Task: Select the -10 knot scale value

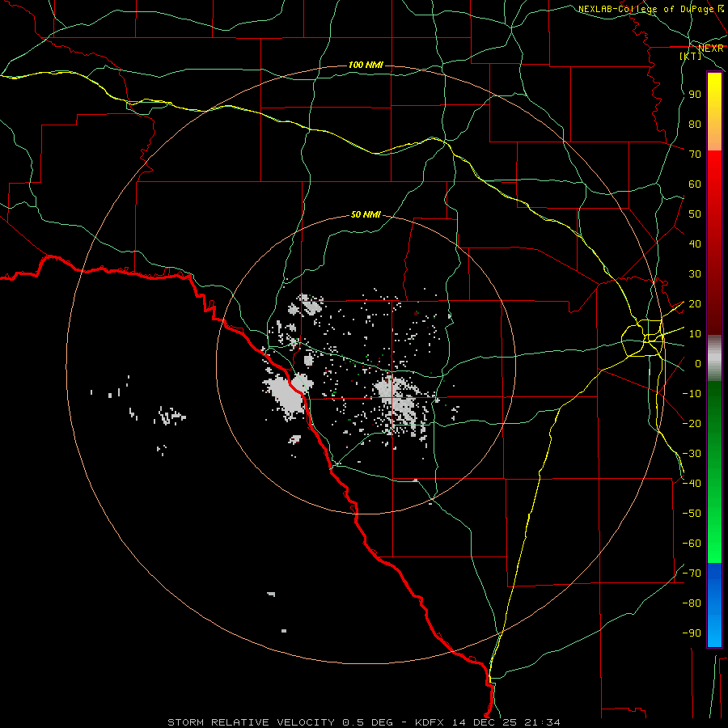Action: [x=692, y=394]
